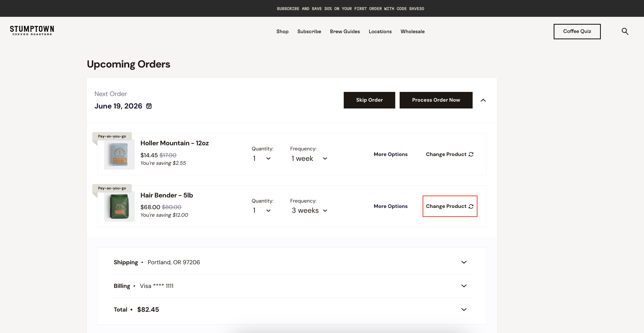Click the $82.45 total amount
644x333 pixels.
148,310
